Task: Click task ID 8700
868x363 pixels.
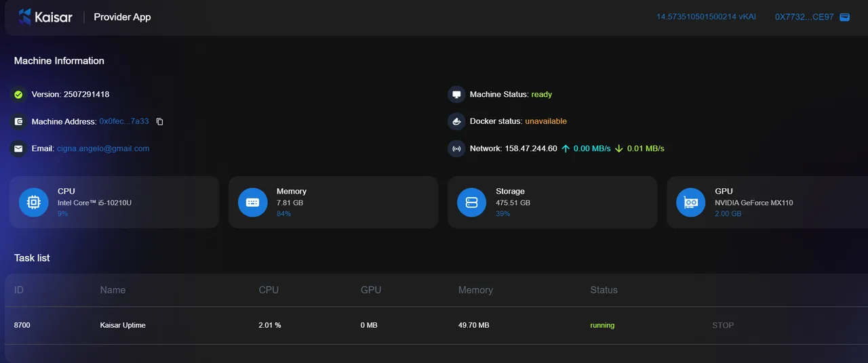Action: (x=22, y=326)
